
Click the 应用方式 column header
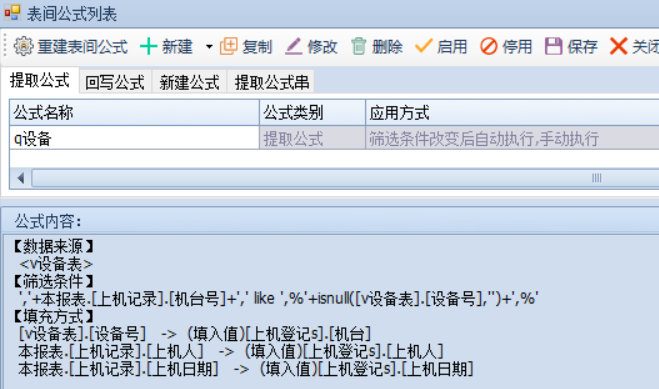point(512,113)
